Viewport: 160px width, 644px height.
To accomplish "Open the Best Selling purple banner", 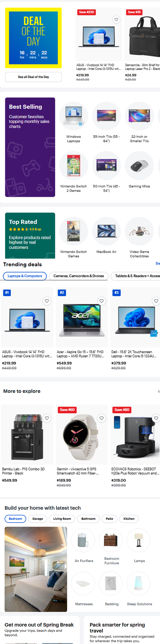I will pyautogui.click(x=30, y=147).
